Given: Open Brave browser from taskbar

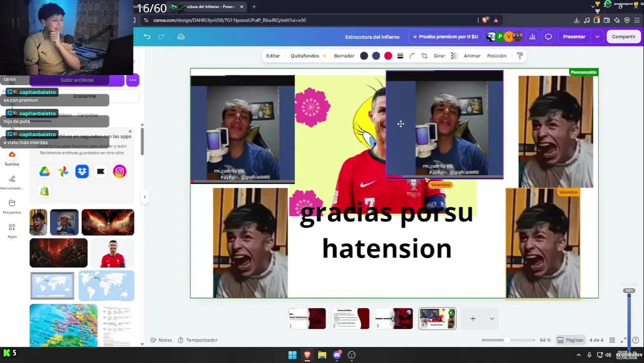Looking at the screenshot, I should tap(307, 355).
